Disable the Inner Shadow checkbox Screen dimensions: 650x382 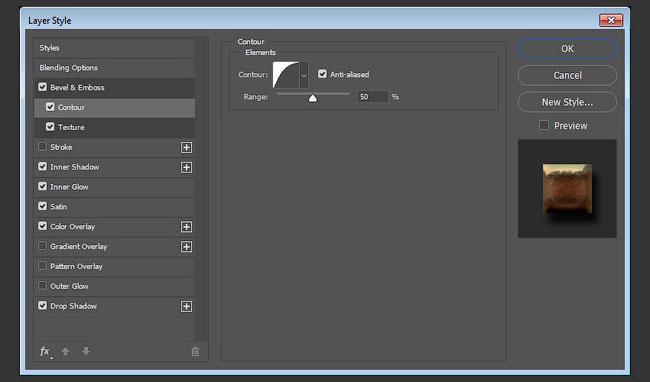pos(42,167)
